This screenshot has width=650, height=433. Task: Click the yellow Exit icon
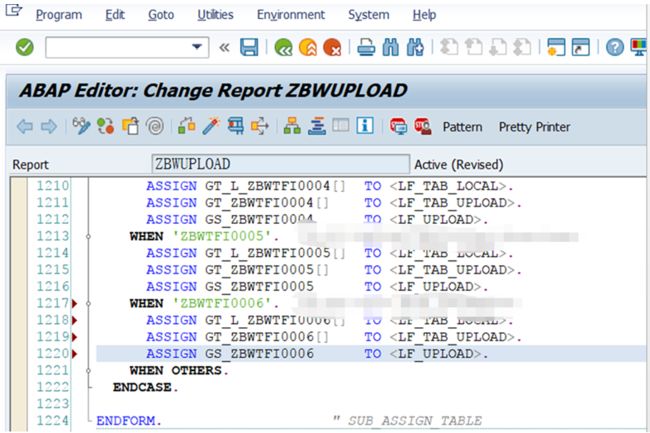pyautogui.click(x=308, y=47)
